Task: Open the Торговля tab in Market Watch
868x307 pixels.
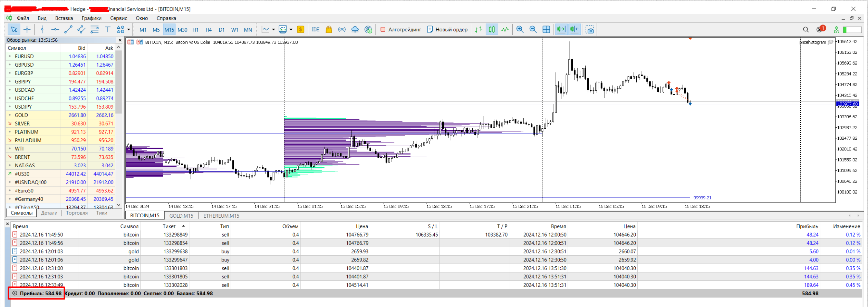Action: [77, 213]
